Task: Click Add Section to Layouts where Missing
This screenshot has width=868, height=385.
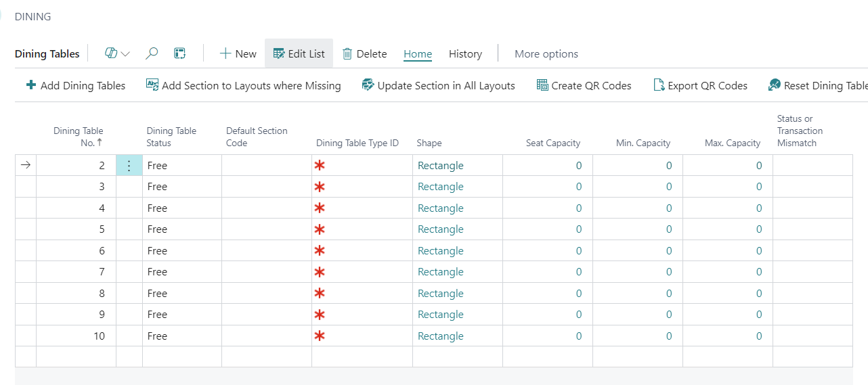Action: 243,85
